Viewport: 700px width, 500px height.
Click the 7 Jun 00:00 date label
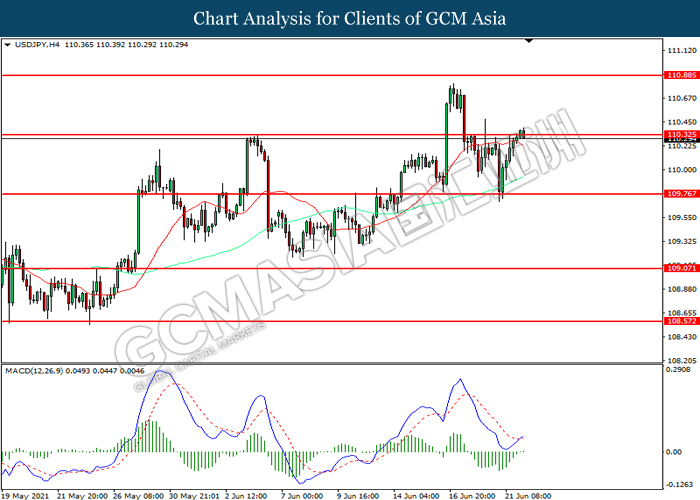[x=302, y=496]
